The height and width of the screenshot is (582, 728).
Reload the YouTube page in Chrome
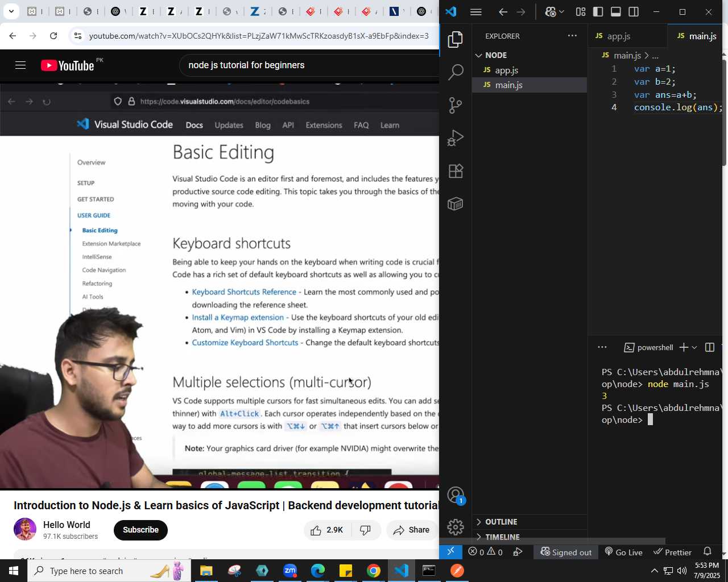point(53,36)
